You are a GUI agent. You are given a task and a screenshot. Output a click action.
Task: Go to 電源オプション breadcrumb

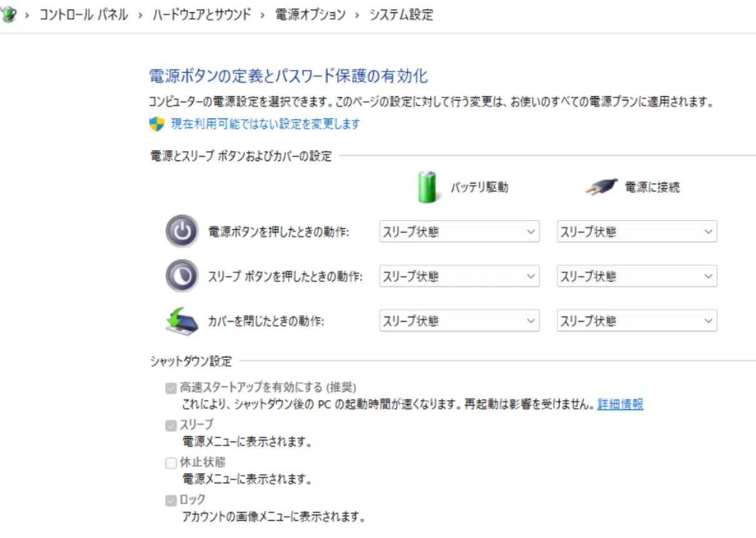pyautogui.click(x=310, y=14)
